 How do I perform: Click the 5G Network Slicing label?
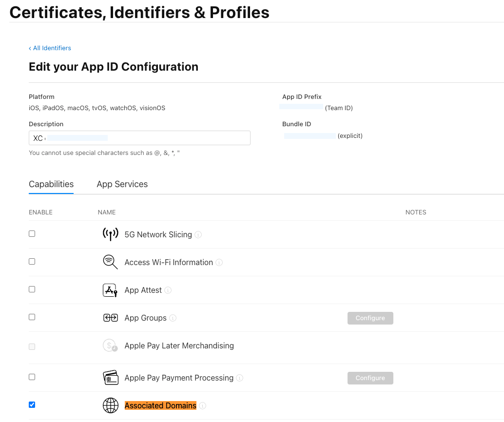(x=158, y=234)
